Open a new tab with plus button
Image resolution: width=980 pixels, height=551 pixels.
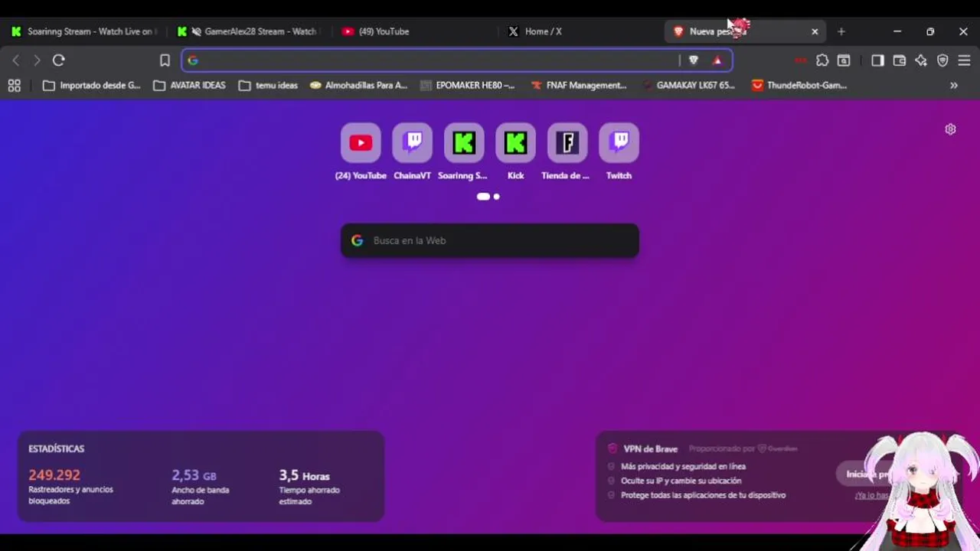pyautogui.click(x=841, y=31)
